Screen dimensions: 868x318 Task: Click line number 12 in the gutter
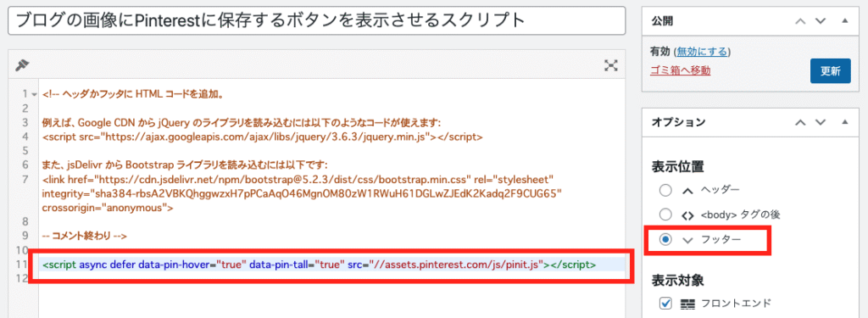(23, 279)
